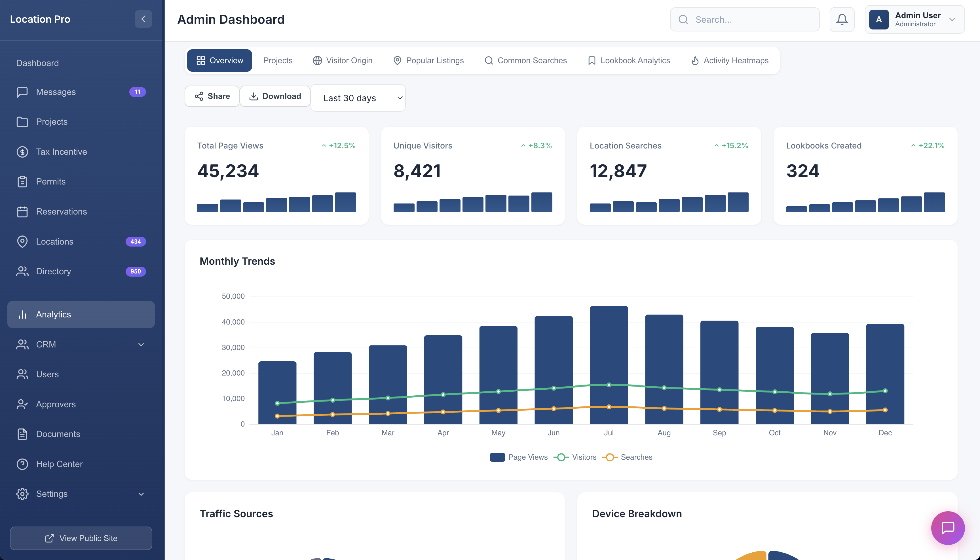The width and height of the screenshot is (980, 560).
Task: Click inside the Search input field
Action: (x=745, y=20)
